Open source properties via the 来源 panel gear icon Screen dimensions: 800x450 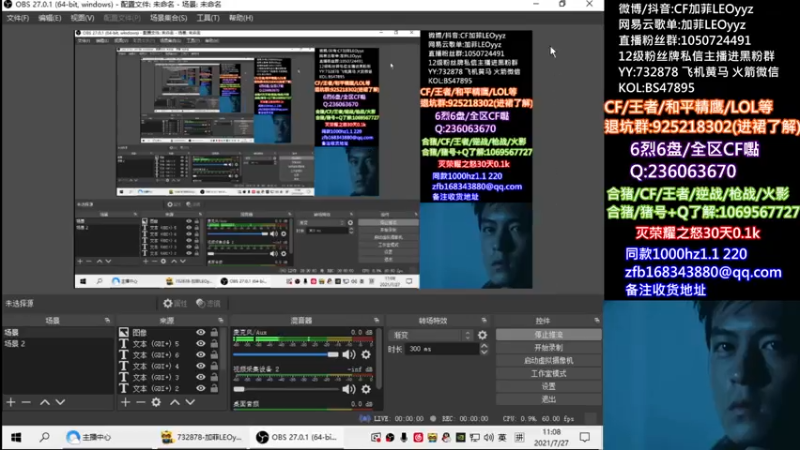point(156,402)
